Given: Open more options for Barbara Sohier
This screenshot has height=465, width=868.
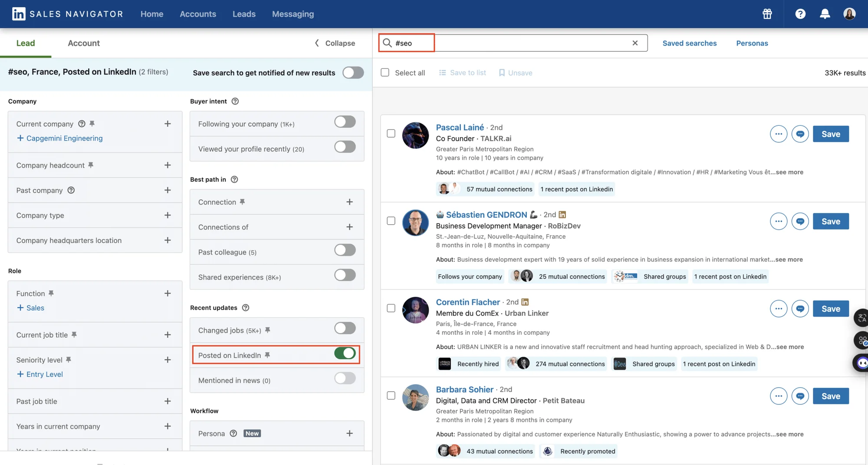Looking at the screenshot, I should pos(779,396).
